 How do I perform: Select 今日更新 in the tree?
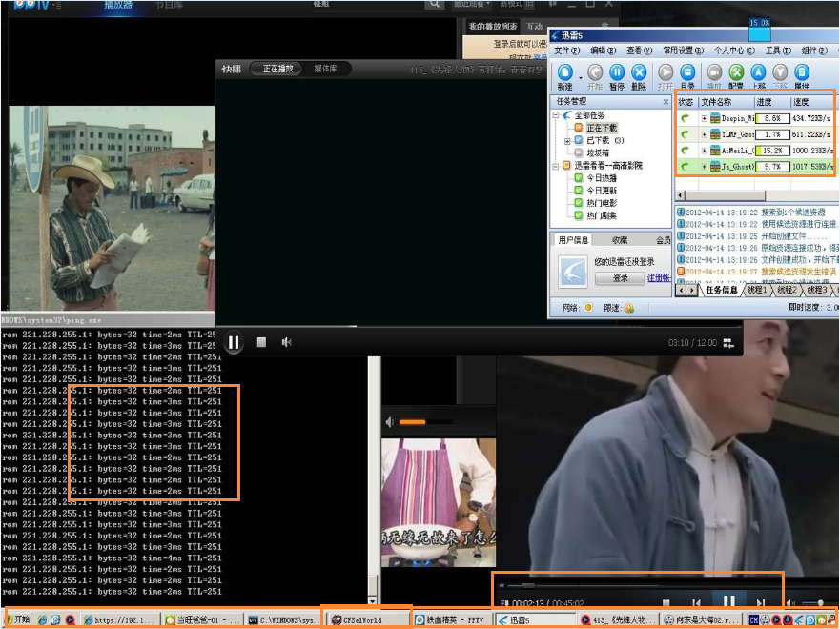tap(601, 191)
